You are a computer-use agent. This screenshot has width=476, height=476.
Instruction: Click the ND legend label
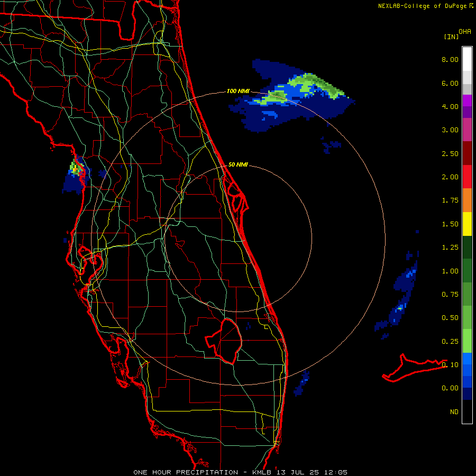pos(454,412)
